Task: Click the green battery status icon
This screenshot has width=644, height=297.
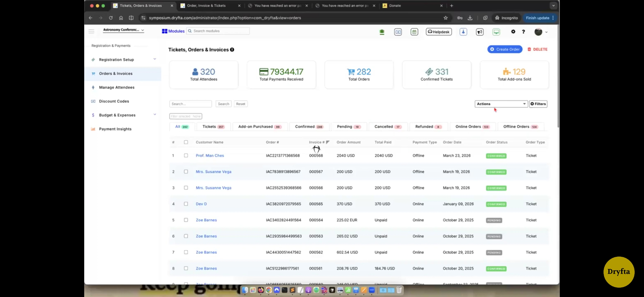Action: 382,32
